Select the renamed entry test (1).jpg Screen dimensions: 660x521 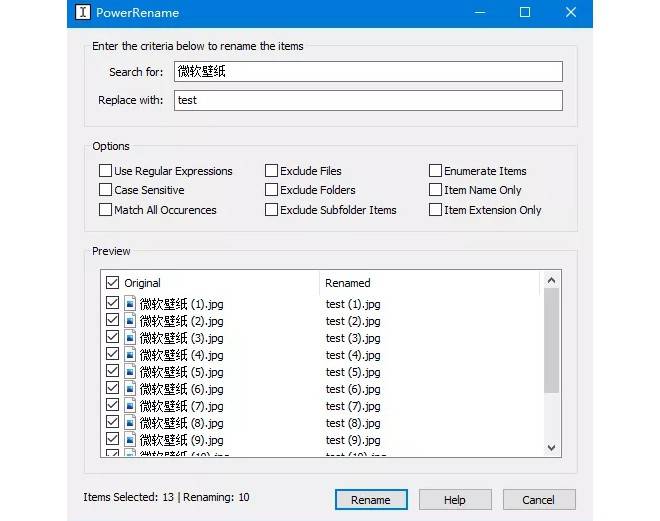click(353, 304)
